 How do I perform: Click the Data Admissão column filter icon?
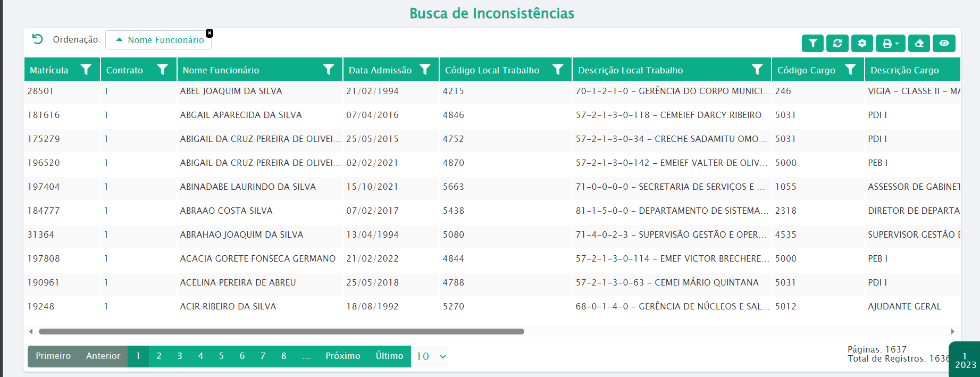pos(425,70)
